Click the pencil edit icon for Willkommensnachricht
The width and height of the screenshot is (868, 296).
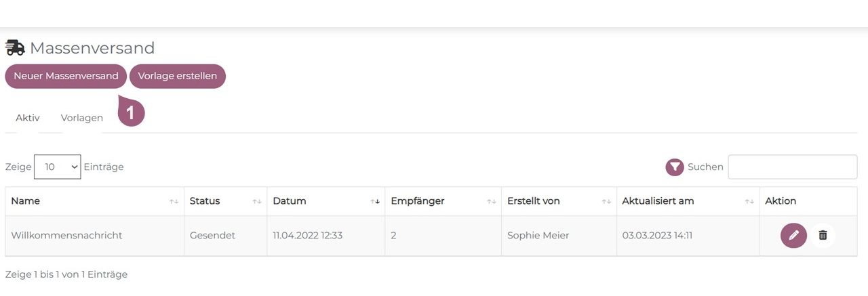click(x=793, y=236)
